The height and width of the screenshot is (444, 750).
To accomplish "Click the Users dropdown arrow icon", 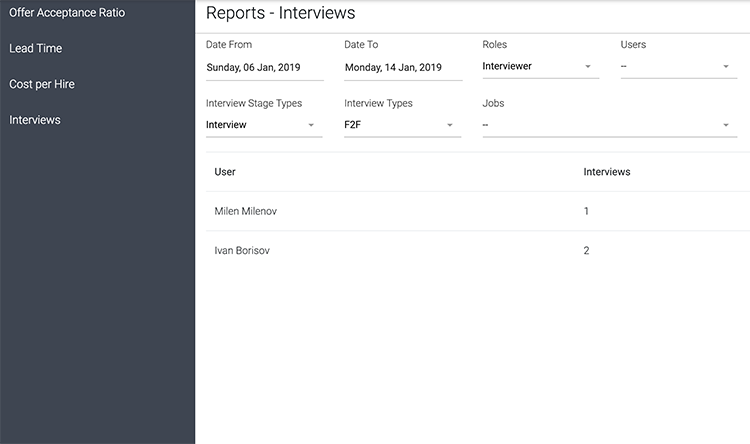I will click(x=726, y=67).
